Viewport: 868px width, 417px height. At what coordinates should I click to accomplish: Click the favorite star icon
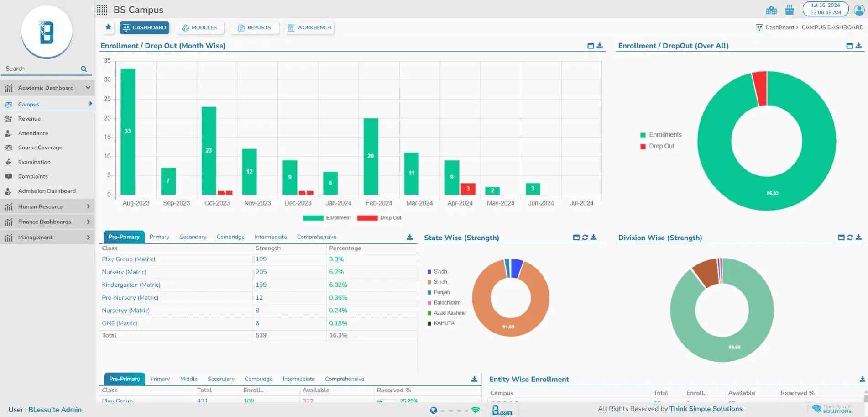point(108,27)
